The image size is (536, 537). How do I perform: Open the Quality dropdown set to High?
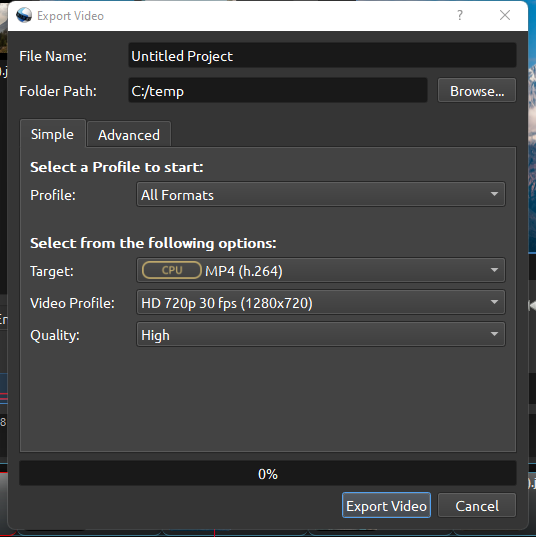321,334
